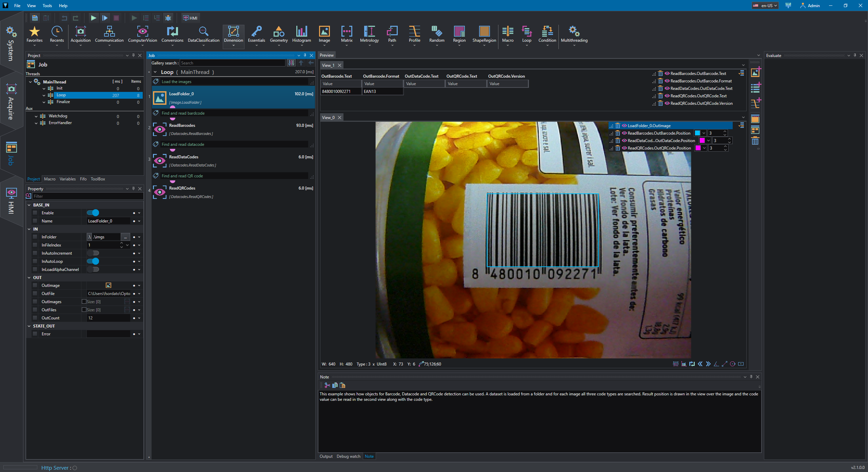Switch to the Variables tab

[67, 179]
